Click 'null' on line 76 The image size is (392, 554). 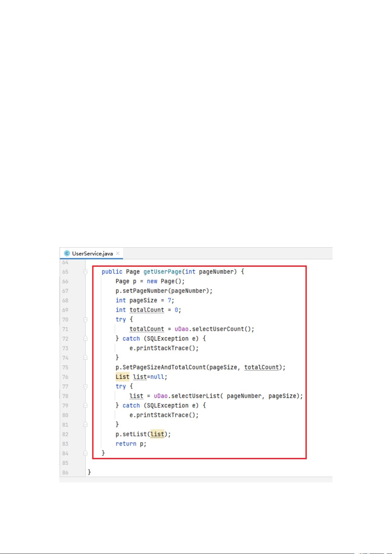point(157,377)
